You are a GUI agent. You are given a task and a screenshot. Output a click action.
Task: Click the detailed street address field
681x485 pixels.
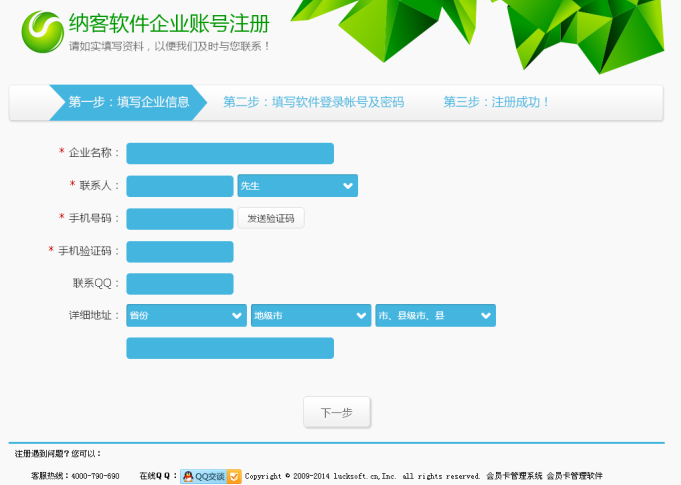point(229,348)
